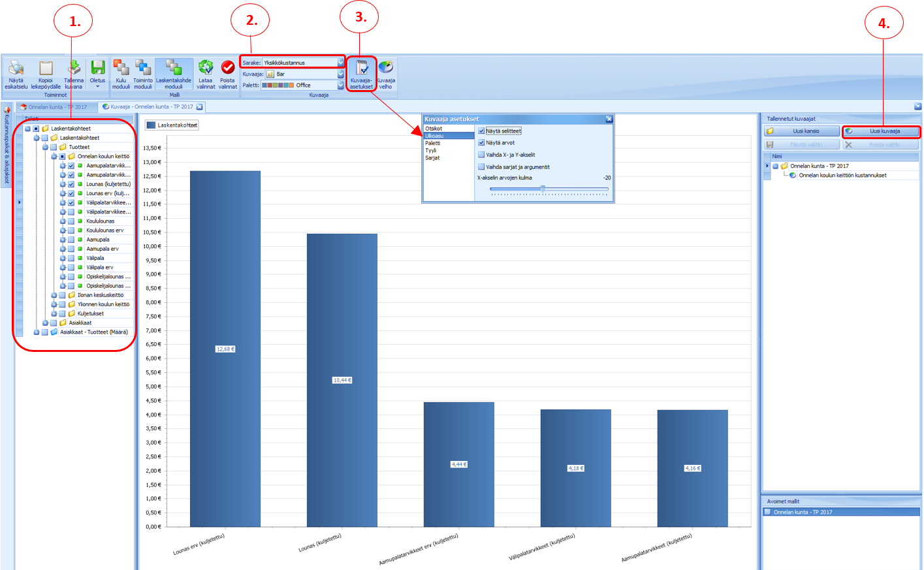Click the Office palette color swatches
Screen dimensions: 924x570
[x=278, y=85]
